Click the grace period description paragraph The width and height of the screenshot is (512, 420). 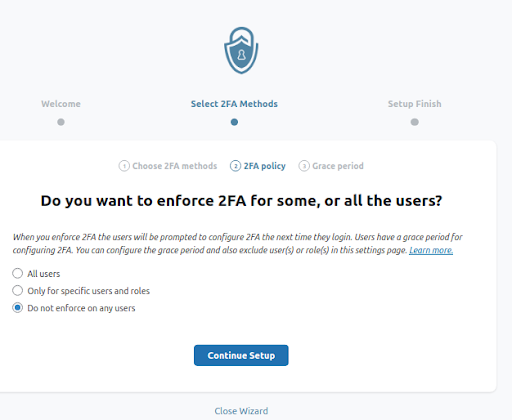point(237,243)
